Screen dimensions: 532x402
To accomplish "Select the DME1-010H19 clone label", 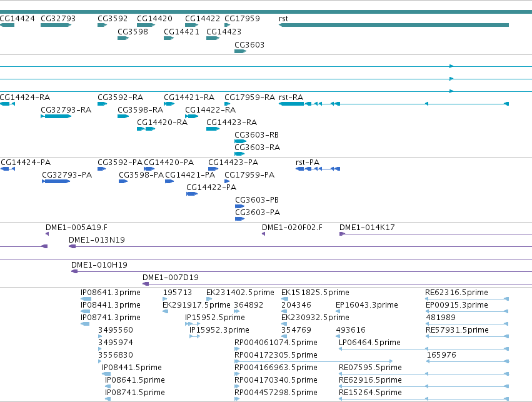I will pos(99,265).
